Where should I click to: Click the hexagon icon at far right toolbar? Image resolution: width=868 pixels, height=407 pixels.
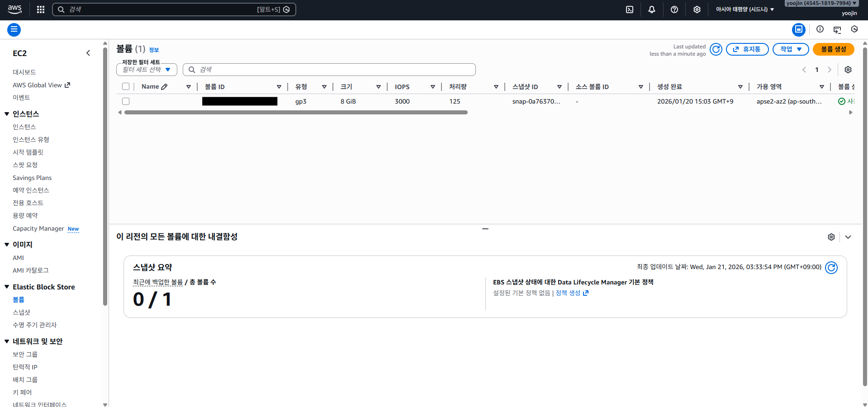click(854, 29)
